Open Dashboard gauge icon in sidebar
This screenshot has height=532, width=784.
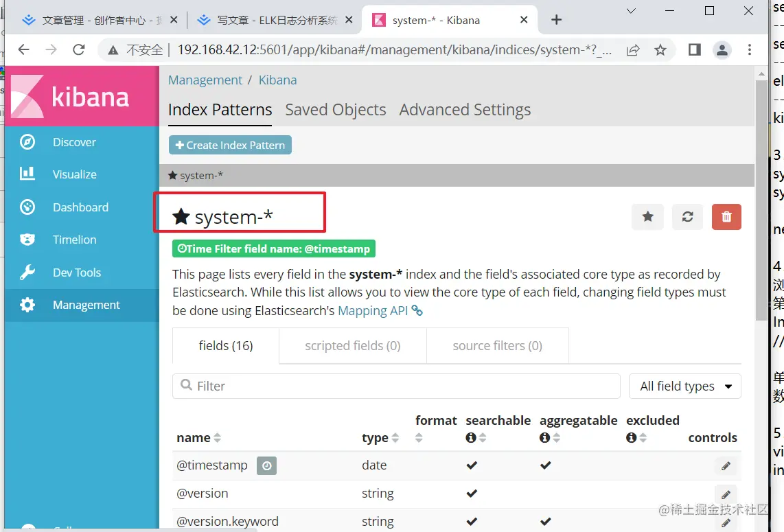[27, 207]
